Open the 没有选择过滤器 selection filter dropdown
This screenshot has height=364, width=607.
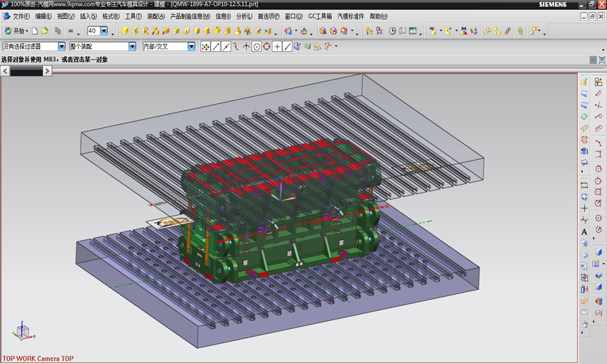pyautogui.click(x=61, y=47)
